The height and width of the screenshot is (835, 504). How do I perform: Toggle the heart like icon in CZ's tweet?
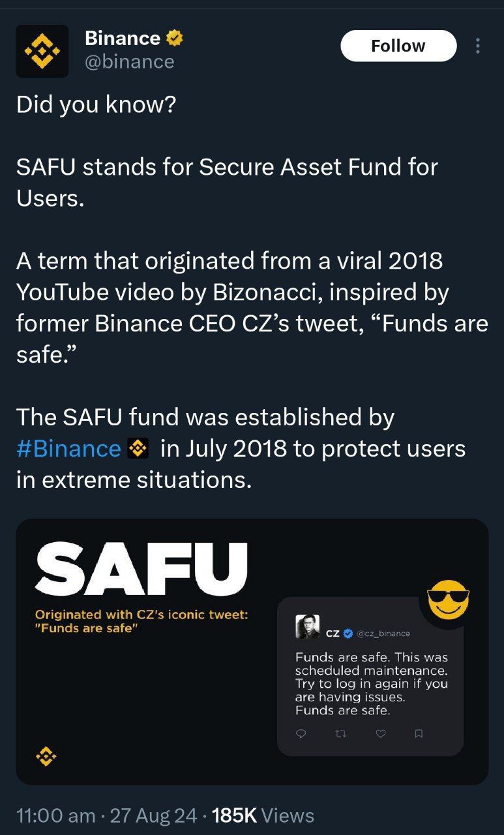[381, 734]
